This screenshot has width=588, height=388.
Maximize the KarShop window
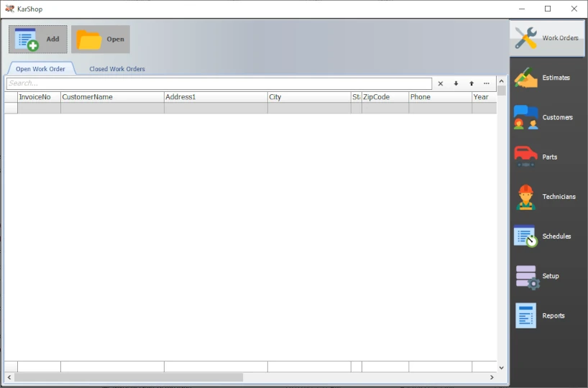(548, 9)
